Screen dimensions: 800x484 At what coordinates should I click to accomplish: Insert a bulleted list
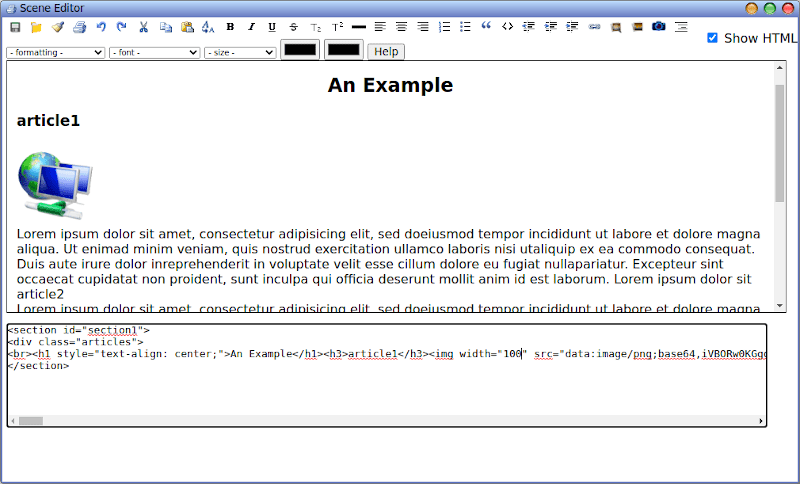[x=465, y=27]
